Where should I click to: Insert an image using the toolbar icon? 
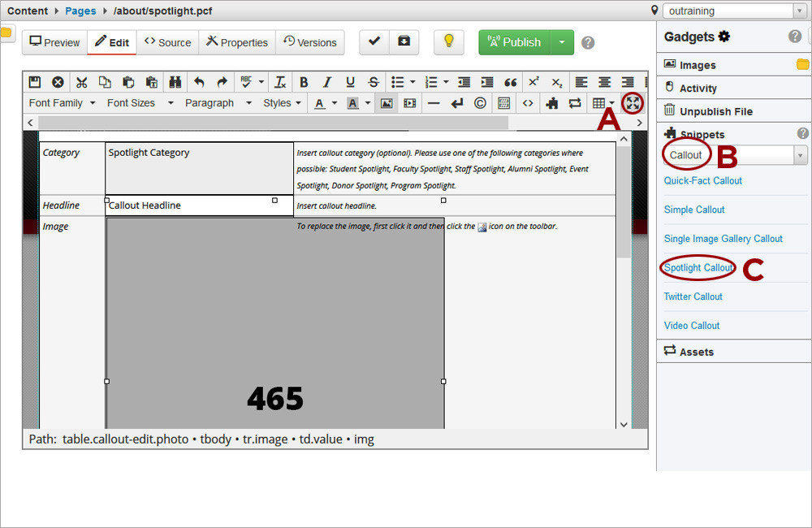[x=387, y=103]
